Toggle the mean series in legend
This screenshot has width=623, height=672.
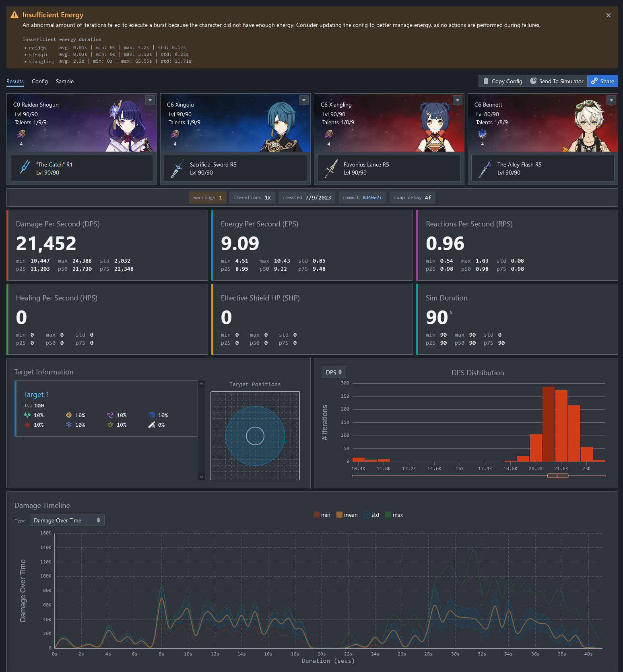pyautogui.click(x=347, y=515)
